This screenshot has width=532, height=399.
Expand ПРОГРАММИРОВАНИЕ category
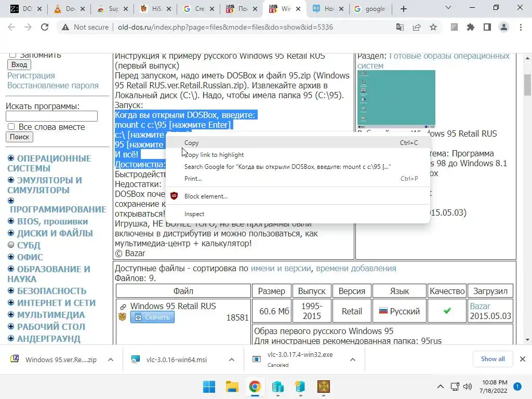coord(11,201)
